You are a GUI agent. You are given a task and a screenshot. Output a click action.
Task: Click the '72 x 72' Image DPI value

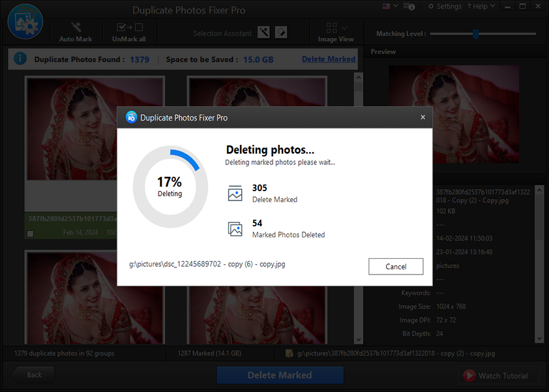click(x=446, y=320)
